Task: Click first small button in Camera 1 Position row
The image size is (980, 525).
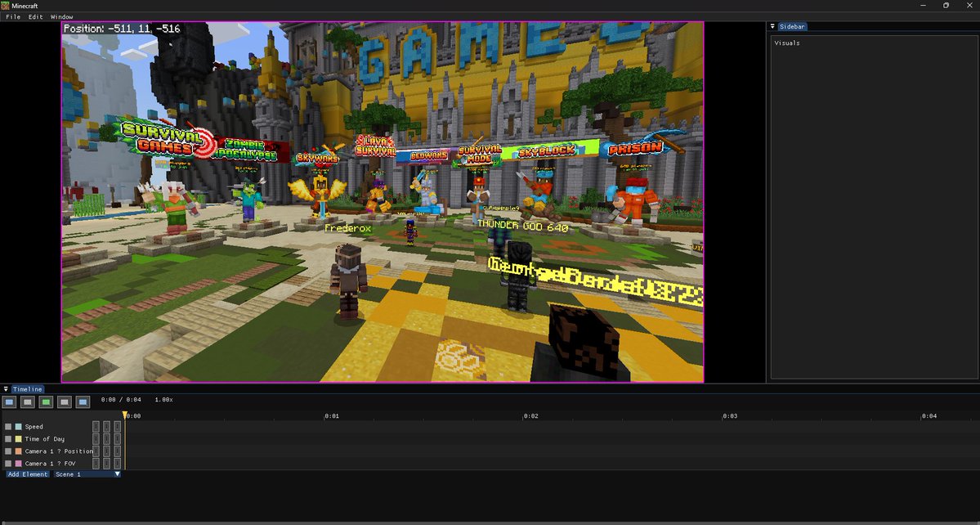Action: (x=96, y=451)
